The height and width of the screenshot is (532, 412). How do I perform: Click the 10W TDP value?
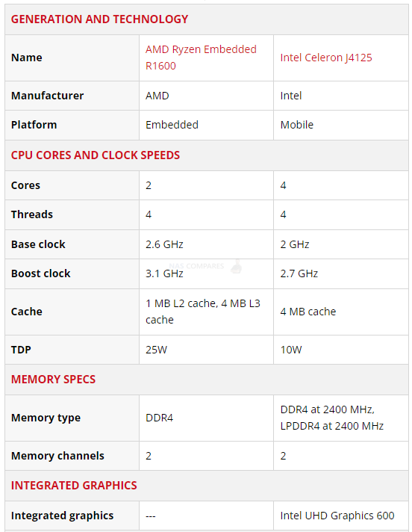click(x=290, y=350)
